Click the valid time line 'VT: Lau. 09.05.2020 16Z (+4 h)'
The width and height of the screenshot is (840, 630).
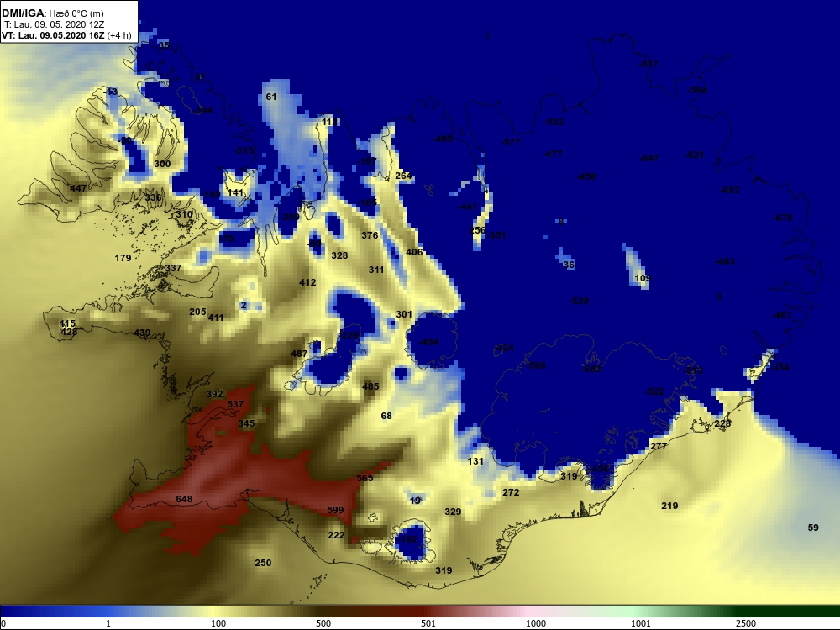point(66,35)
